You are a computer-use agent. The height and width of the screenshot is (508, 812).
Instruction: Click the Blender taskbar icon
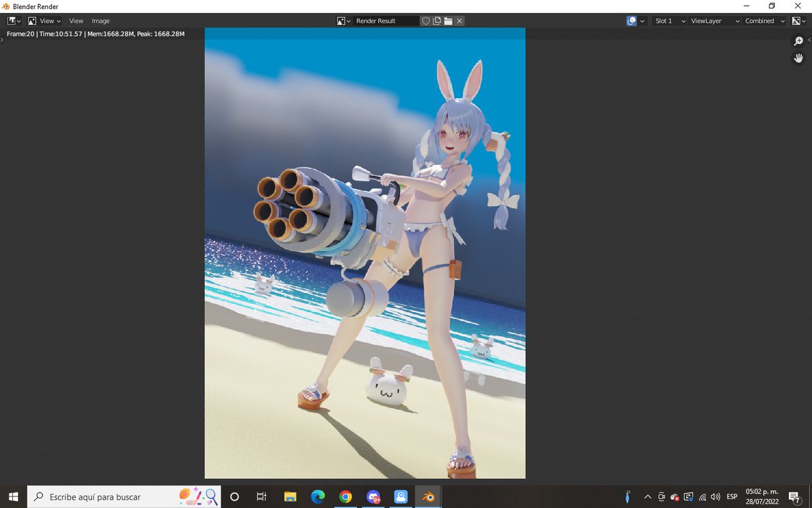click(428, 496)
